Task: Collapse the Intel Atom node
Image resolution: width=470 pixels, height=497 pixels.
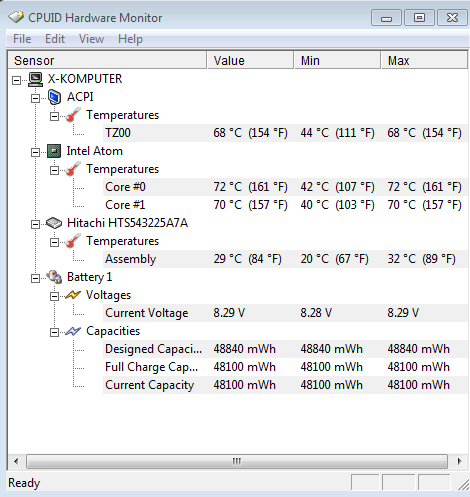Action: [35, 152]
